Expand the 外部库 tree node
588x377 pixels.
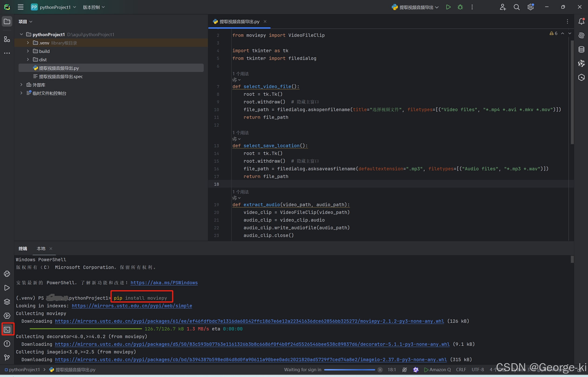coord(21,85)
